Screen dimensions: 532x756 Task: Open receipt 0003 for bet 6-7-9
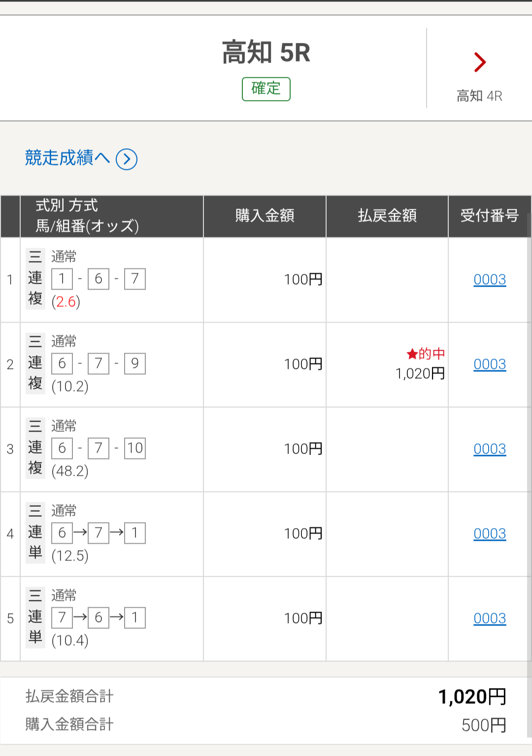pos(490,364)
